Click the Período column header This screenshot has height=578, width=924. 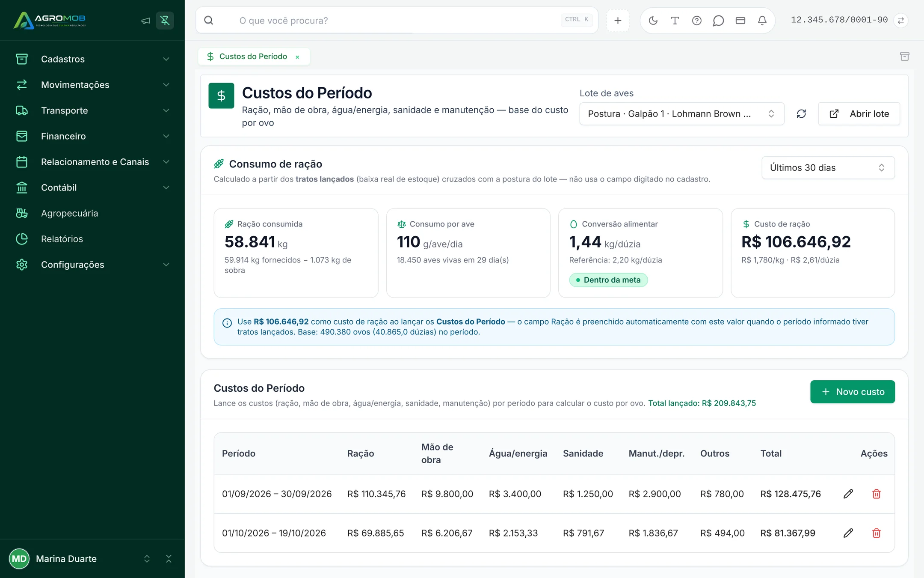[239, 453]
